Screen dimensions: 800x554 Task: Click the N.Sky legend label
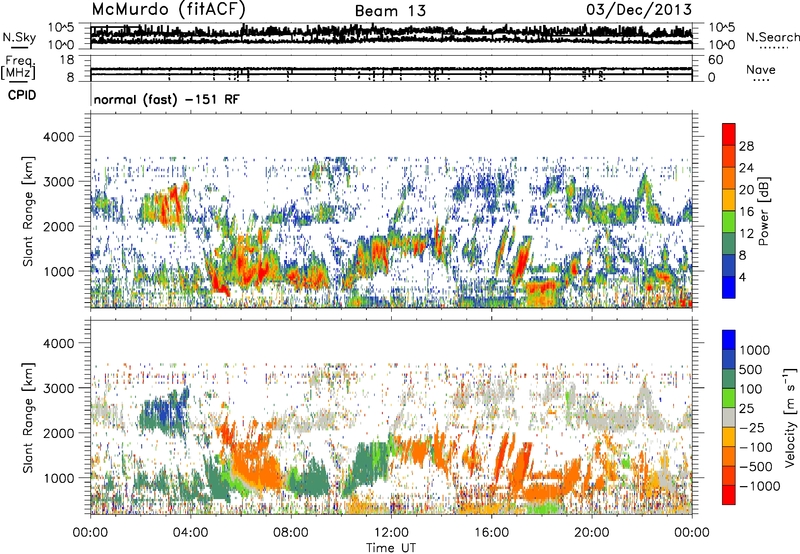[x=19, y=37]
